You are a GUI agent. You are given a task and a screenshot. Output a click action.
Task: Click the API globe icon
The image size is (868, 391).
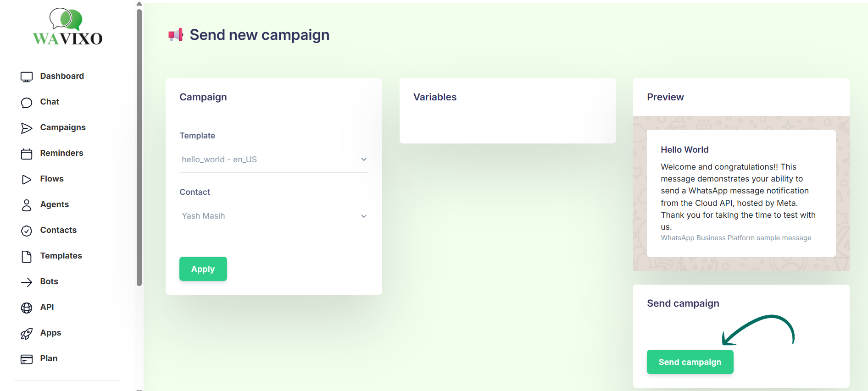click(x=27, y=308)
